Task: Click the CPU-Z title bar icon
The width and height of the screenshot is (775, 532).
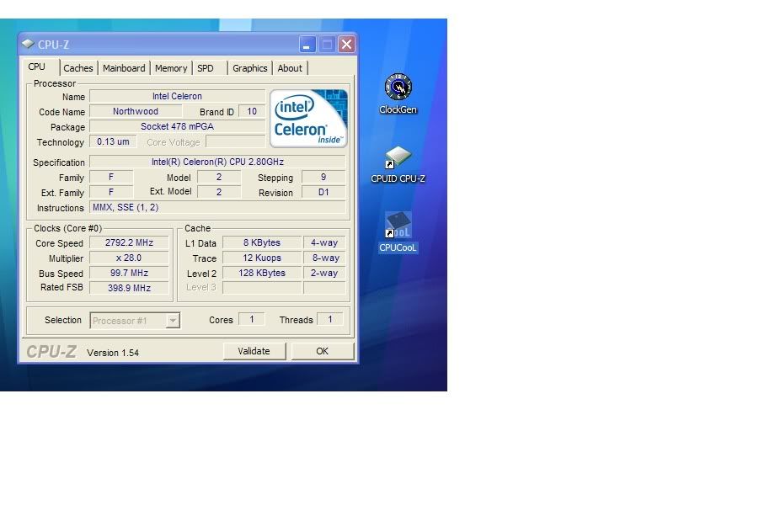Action: pyautogui.click(x=28, y=45)
